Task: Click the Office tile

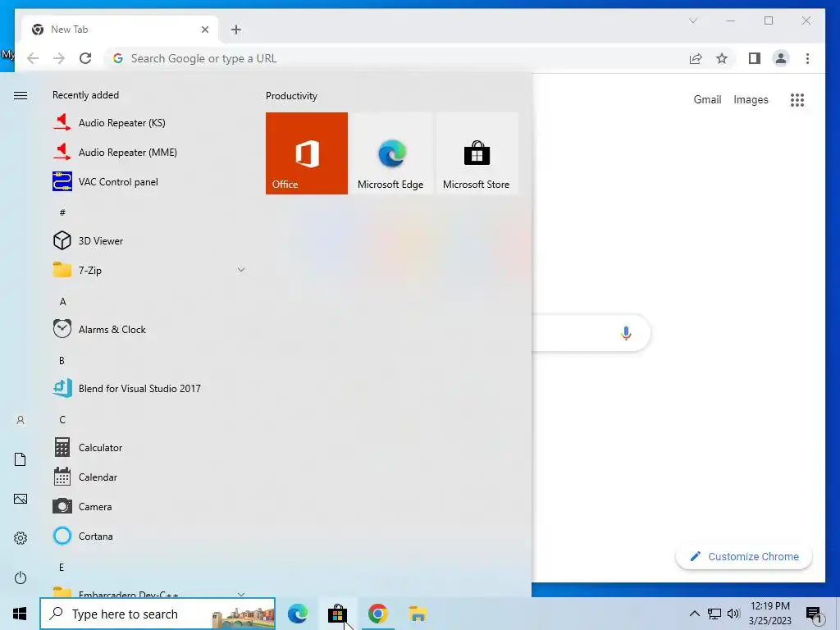Action: coord(307,153)
